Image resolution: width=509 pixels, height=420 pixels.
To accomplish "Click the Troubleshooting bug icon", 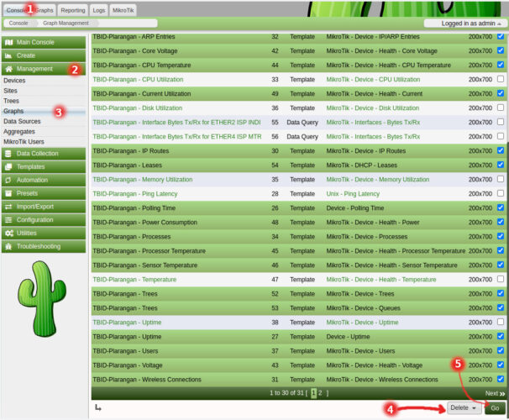I will (x=9, y=246).
